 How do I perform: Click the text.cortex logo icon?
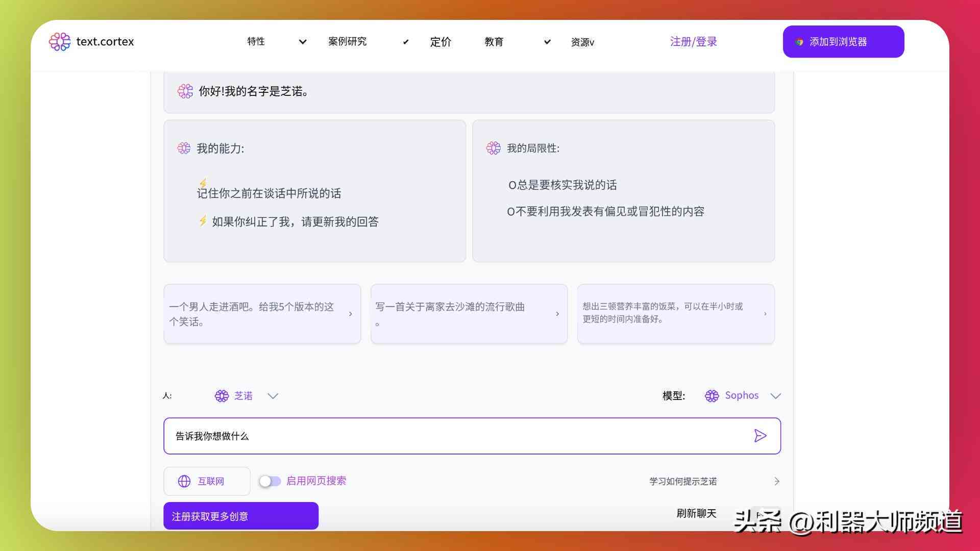(60, 41)
